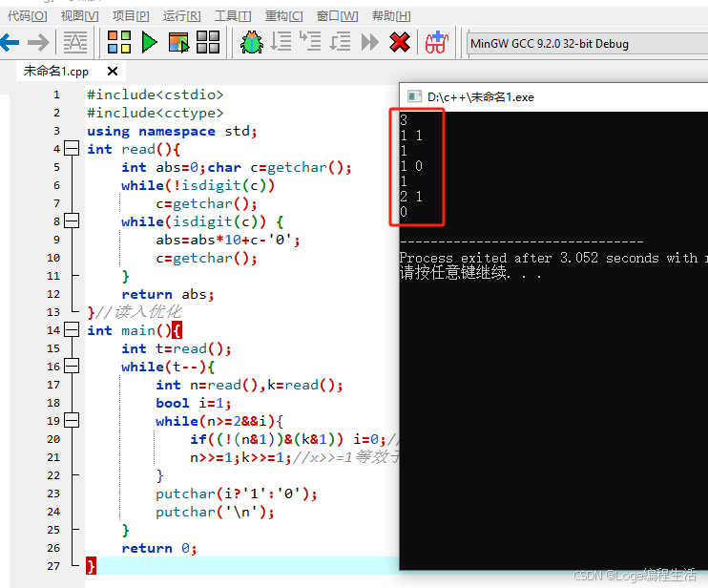Image resolution: width=708 pixels, height=588 pixels.
Task: Click the console window icon beside its title
Action: 414,96
